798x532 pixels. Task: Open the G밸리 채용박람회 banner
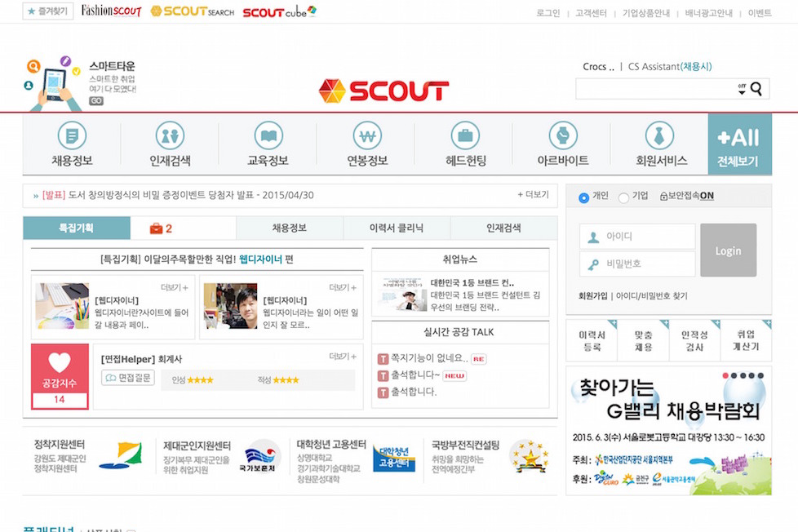[669, 431]
